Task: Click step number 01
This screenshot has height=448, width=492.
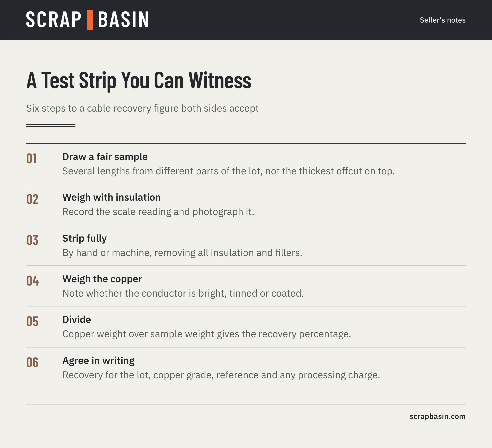Action: (32, 159)
